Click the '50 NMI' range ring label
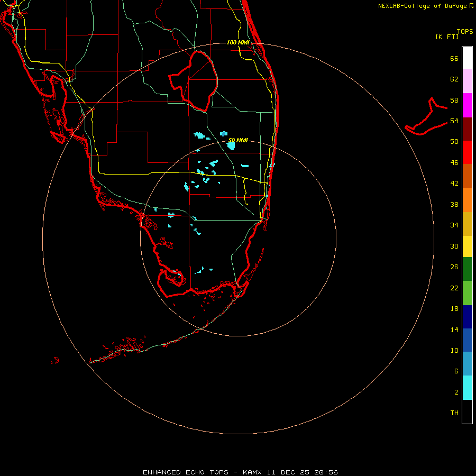This screenshot has height=476, width=476. click(x=238, y=140)
